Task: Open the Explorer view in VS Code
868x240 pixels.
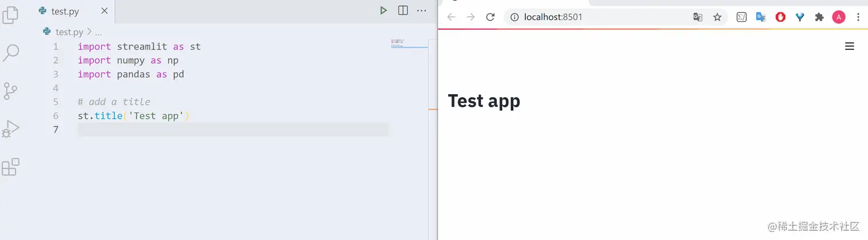Action: 10,15
